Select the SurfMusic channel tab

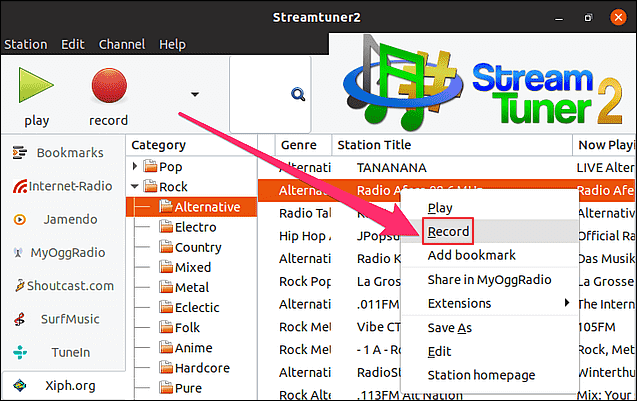(63, 319)
